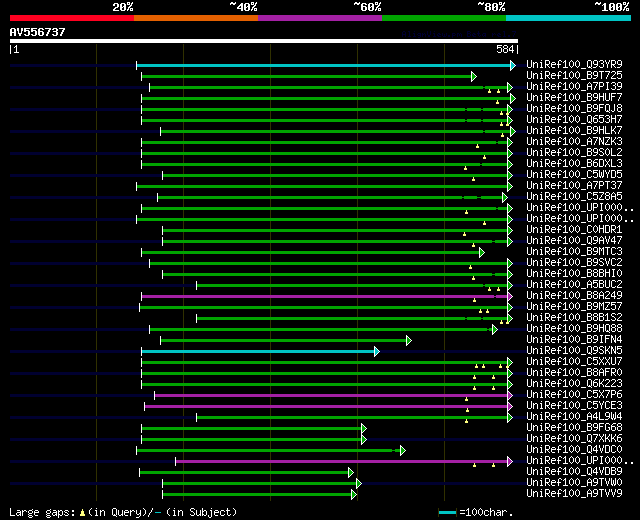Click the AV556737 query name label

(x=38, y=32)
